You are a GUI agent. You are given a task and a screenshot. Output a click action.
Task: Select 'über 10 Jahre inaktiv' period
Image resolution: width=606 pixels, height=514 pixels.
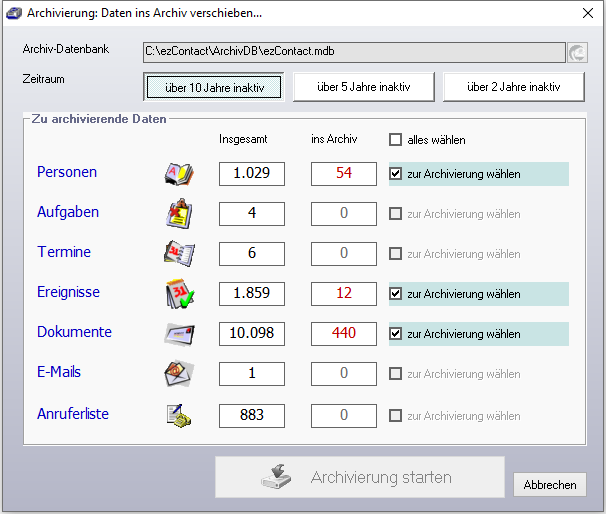tap(215, 87)
